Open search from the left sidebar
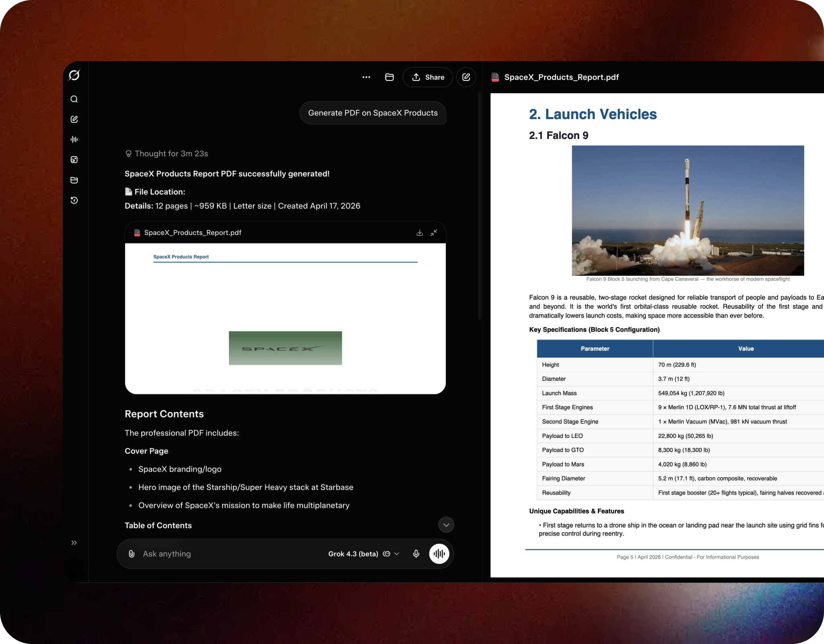This screenshot has width=824, height=644. 74,99
